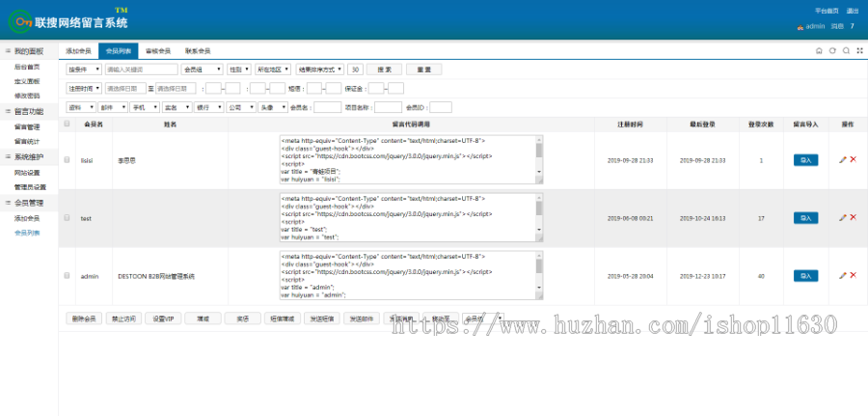868x416 pixels.
Task: Click the 发送邮件 button
Action: pyautogui.click(x=362, y=319)
